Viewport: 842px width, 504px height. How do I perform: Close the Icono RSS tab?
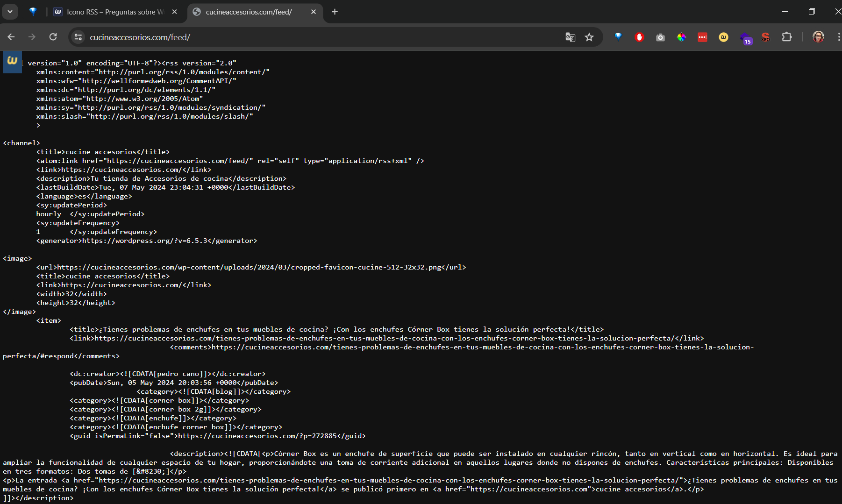tap(174, 12)
